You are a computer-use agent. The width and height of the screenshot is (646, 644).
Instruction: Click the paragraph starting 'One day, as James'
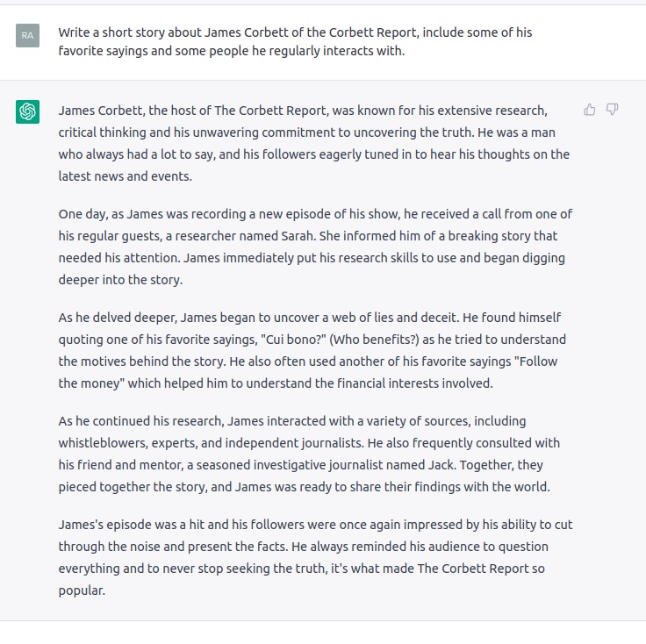coord(315,247)
